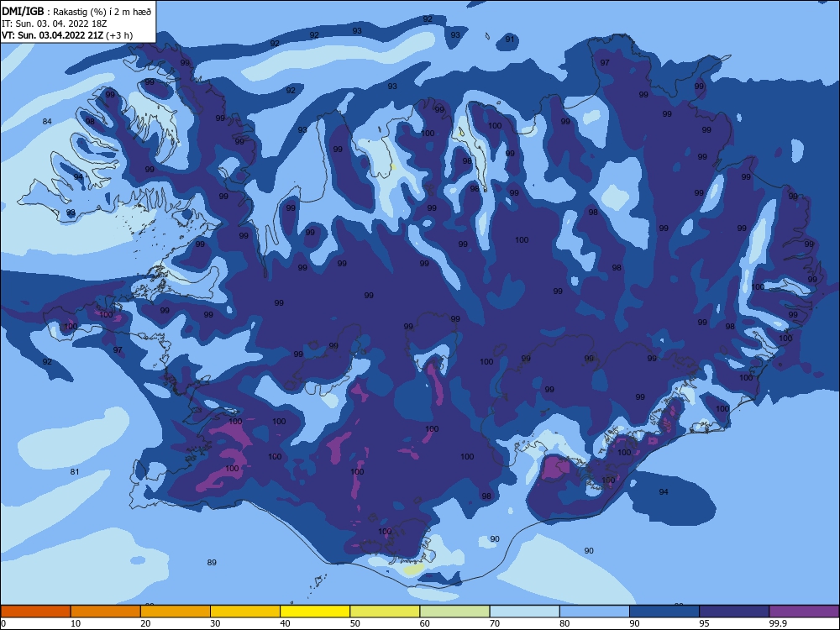
Task: Click the legend tick label "30"
Action: [x=215, y=623]
